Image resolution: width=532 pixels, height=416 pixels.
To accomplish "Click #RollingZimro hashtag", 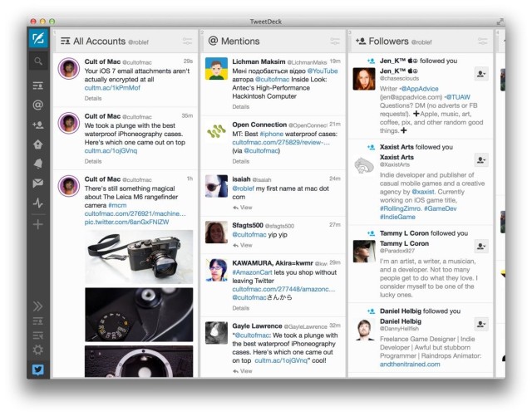I will [x=401, y=208].
